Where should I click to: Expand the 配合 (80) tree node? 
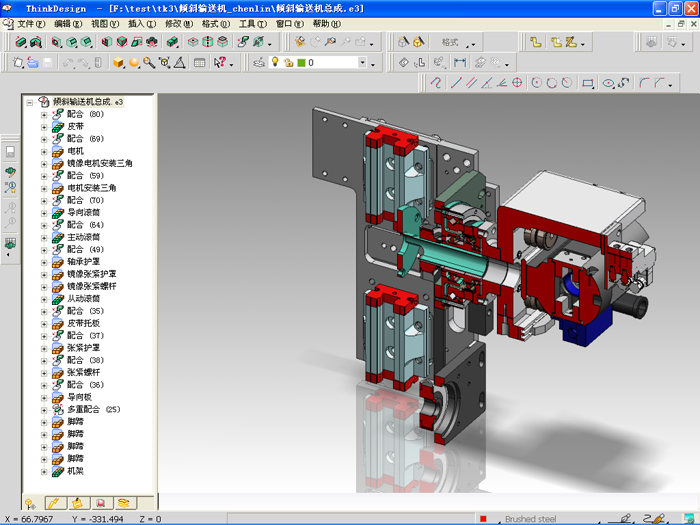click(x=44, y=114)
